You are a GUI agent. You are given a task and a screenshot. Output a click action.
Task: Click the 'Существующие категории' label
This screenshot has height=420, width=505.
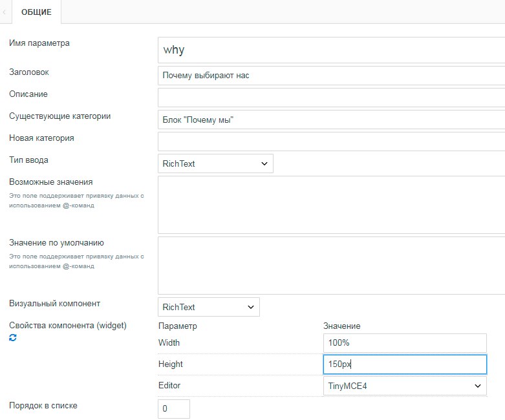[60, 116]
